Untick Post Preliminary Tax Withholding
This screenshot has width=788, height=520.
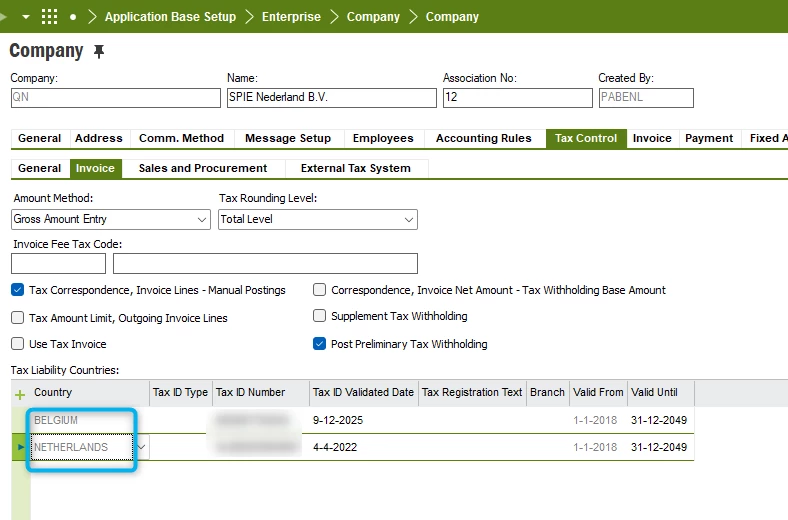click(320, 344)
